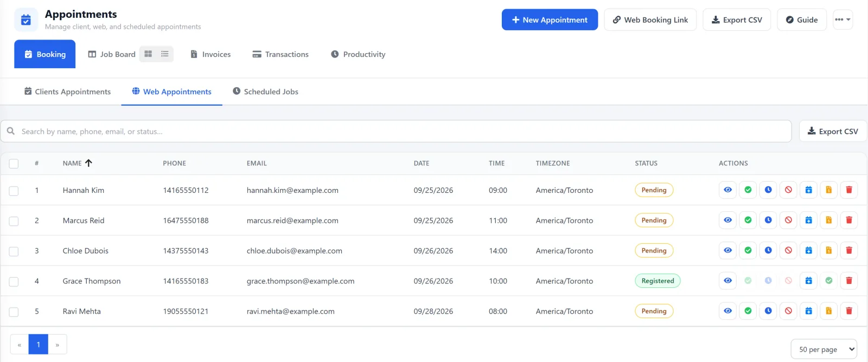Create invoice for Hannah Kim using orange icon
Image resolution: width=868 pixels, height=362 pixels.
tap(829, 190)
